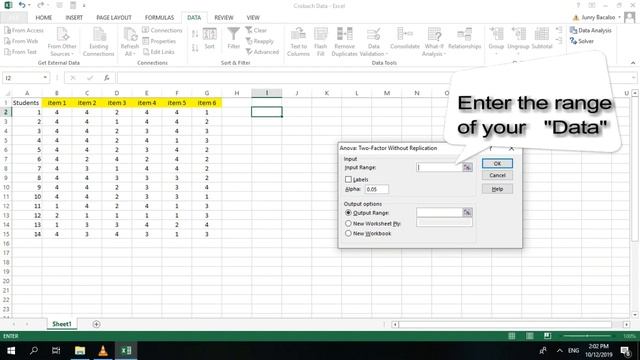Click Edit Links in Connections group
Viewport: 640px width, 360px height.
coord(158,52)
